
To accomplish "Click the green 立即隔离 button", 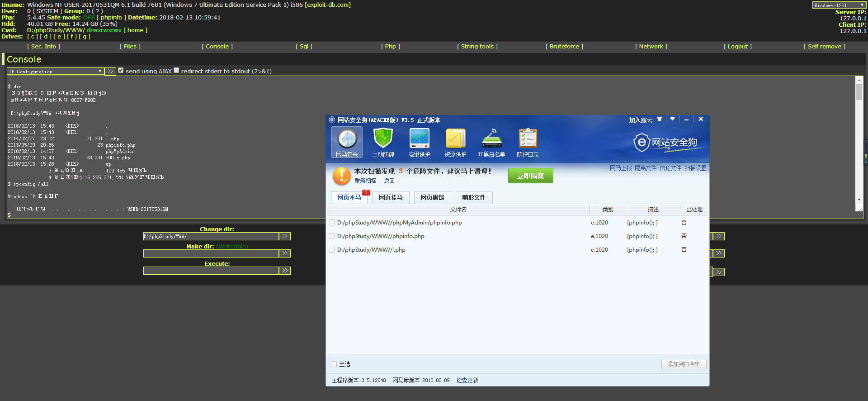I will click(x=530, y=176).
